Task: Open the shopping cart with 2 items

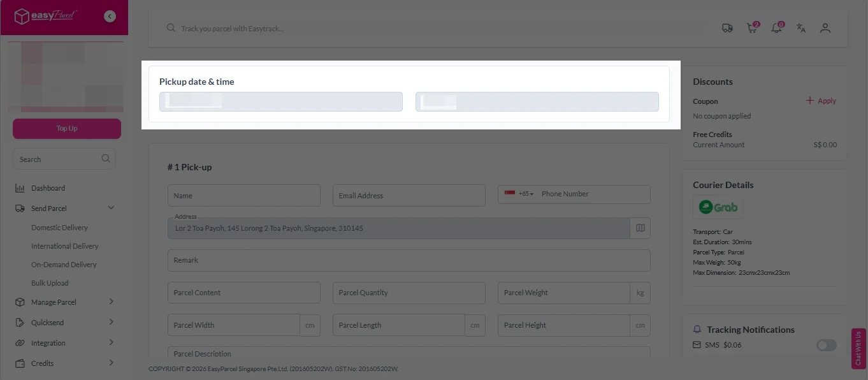Action: point(751,28)
